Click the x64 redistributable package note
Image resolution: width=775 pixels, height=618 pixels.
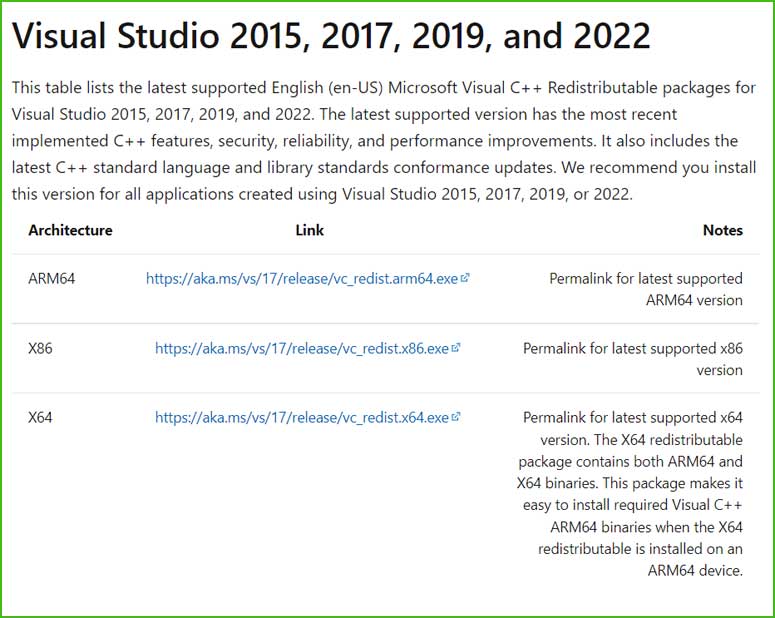click(x=630, y=494)
